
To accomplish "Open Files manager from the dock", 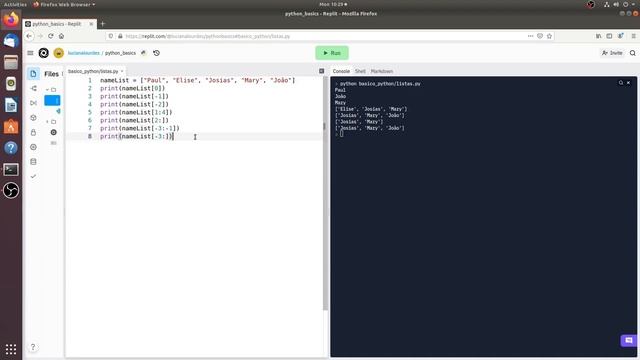I will point(11,62).
